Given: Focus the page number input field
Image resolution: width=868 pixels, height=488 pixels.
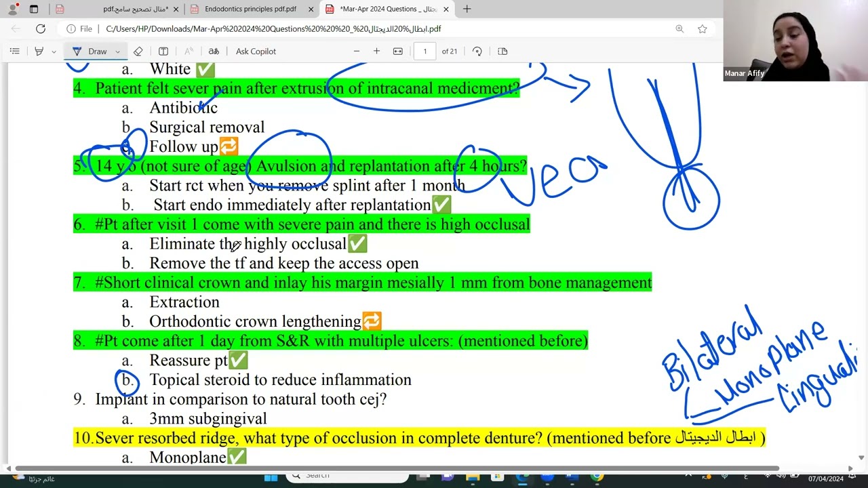Looking at the screenshot, I should pos(425,52).
